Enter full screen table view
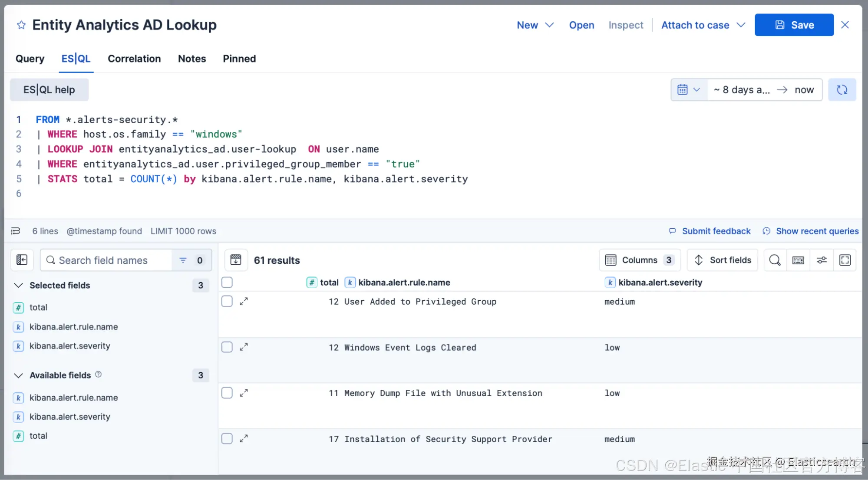This screenshot has width=868, height=480. click(x=845, y=260)
